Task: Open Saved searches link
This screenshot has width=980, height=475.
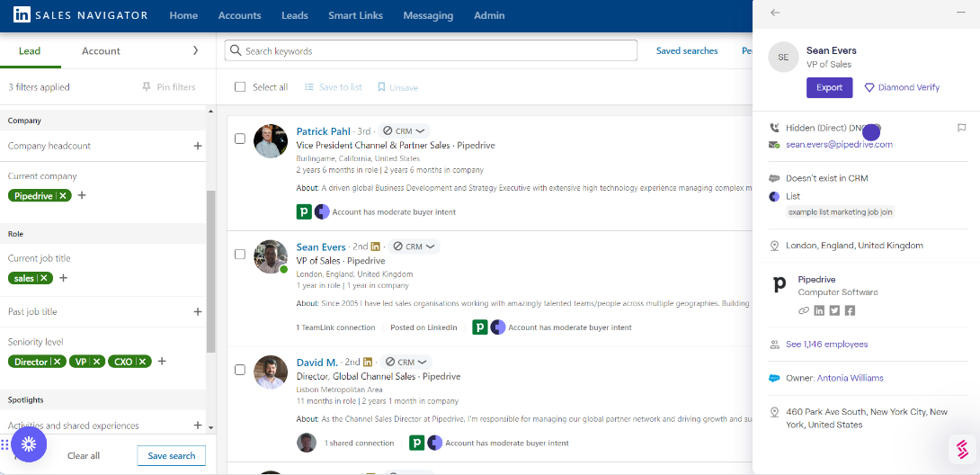Action: [687, 50]
